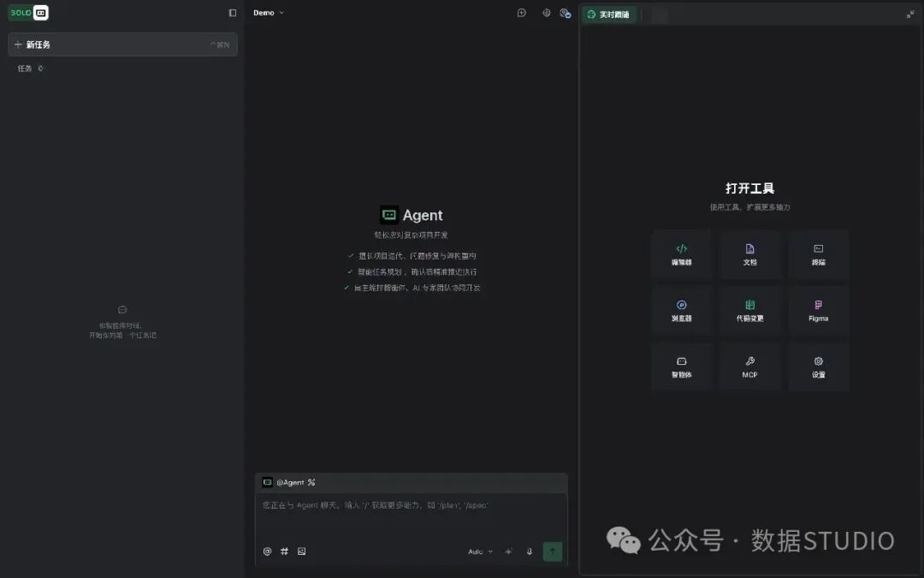Attach an image via the picture icon

[x=302, y=551]
